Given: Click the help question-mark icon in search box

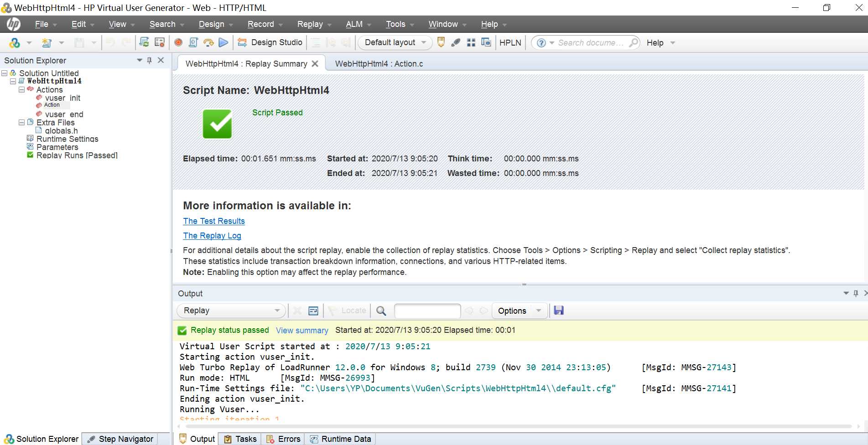Looking at the screenshot, I should point(541,43).
